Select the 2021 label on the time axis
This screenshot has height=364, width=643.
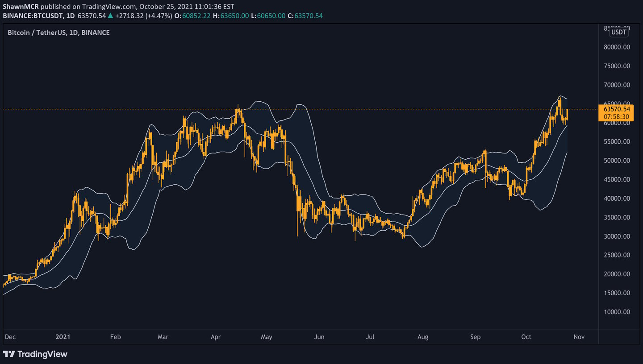tap(63, 337)
